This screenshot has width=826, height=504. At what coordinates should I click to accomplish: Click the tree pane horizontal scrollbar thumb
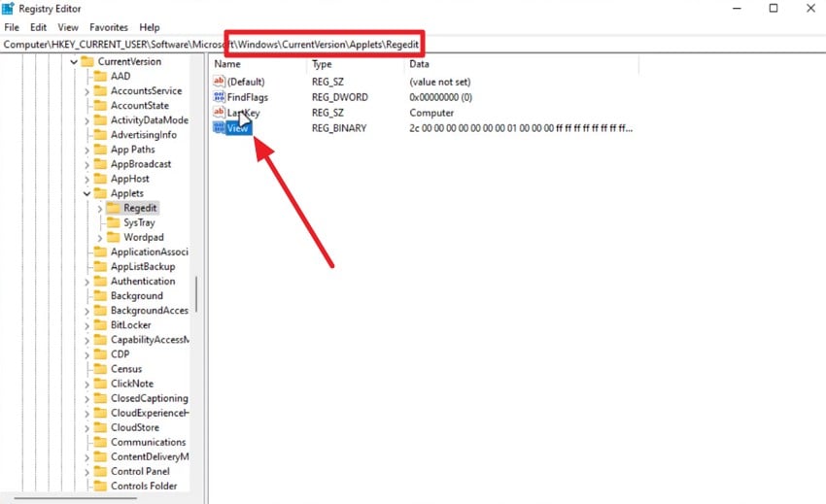[76, 497]
